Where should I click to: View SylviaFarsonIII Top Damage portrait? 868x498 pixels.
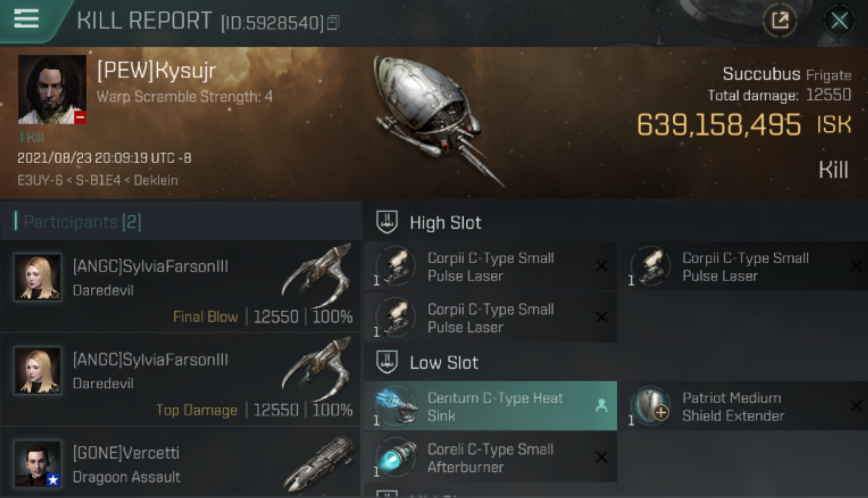38,371
